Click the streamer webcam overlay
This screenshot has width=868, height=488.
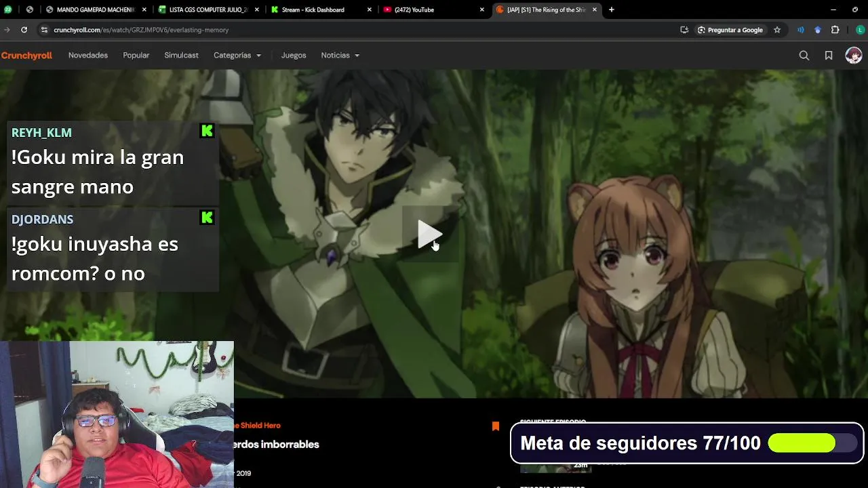pos(117,414)
